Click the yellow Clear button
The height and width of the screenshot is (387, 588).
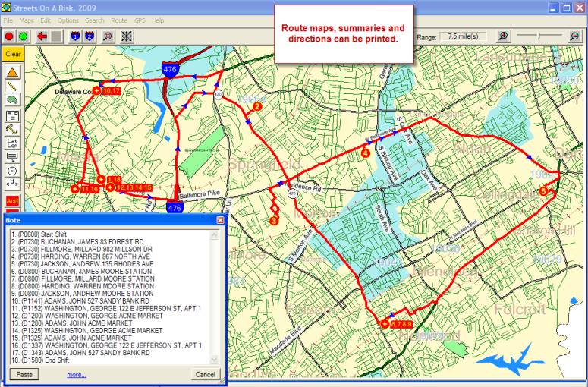tap(13, 54)
